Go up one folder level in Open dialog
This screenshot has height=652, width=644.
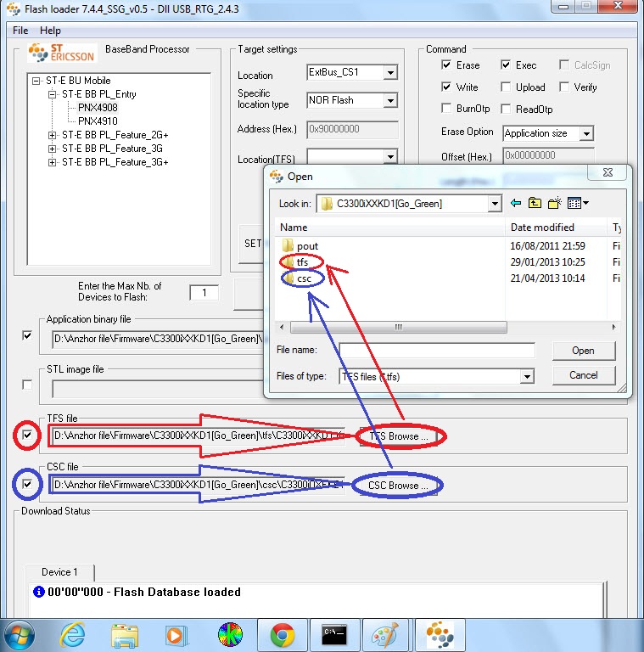tap(535, 203)
